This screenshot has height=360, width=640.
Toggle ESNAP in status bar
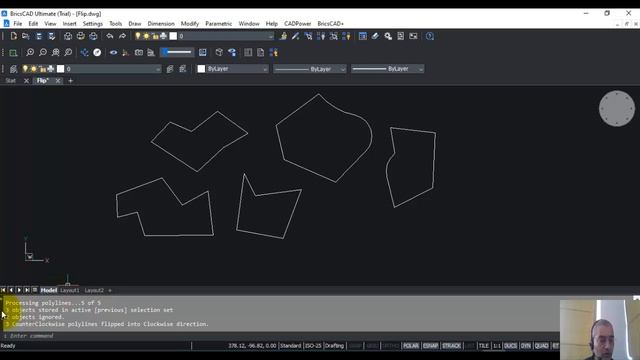click(x=430, y=346)
